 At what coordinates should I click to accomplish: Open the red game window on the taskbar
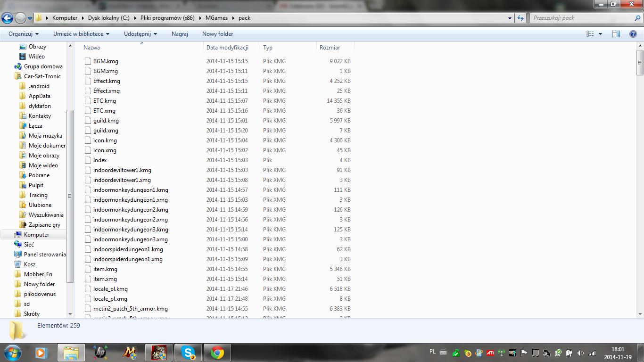pyautogui.click(x=159, y=352)
